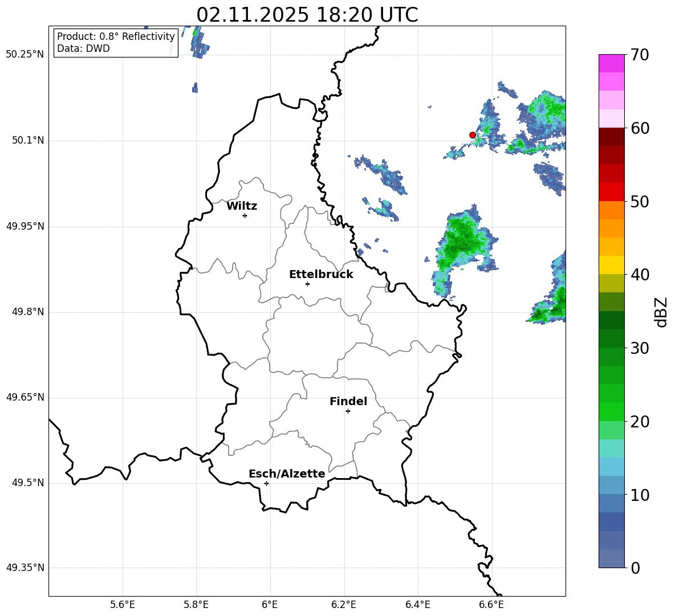Click the olive band just below 40
The width and height of the screenshot is (675, 616).
point(611,283)
